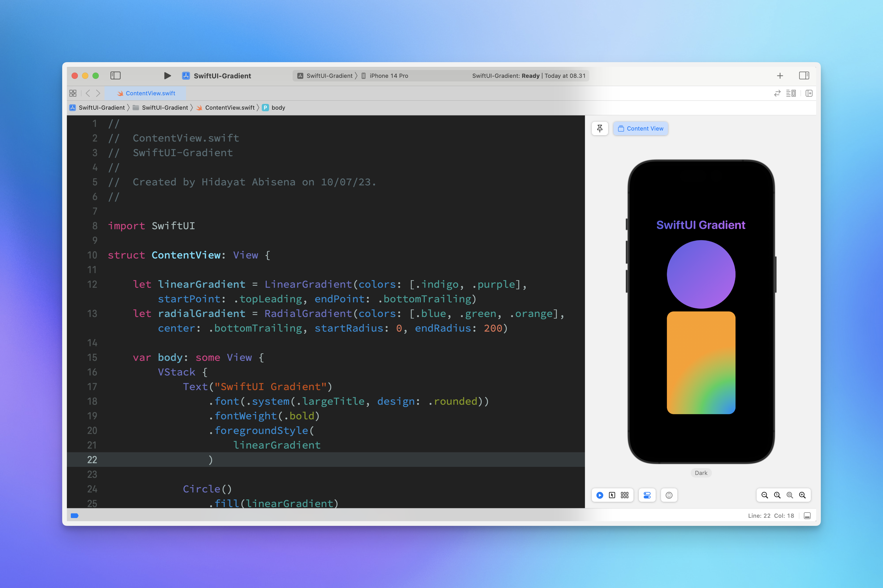Screen dimensions: 883x588
Task: Click the Content View button above the preview
Action: coord(640,128)
